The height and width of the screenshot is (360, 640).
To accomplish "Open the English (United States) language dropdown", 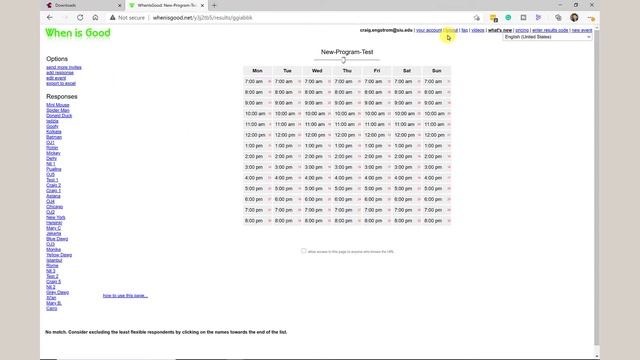I will point(547,37).
